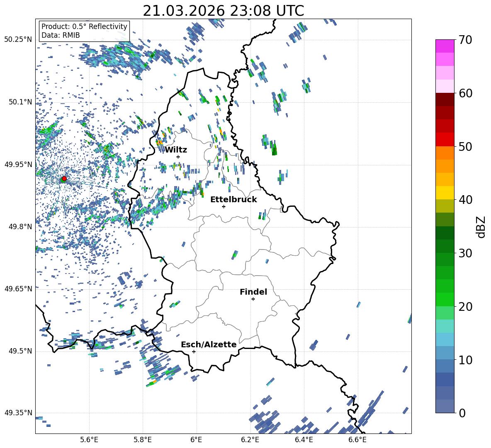Viewport: 491px width, 448px height.
Task: Click the orange colorbar segment below 50
Action: 445,153
